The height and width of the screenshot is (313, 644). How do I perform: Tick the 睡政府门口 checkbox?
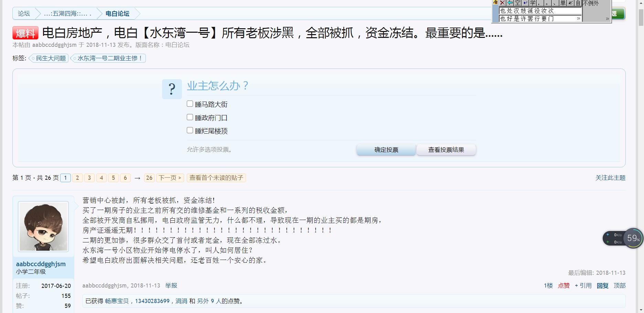pyautogui.click(x=190, y=117)
